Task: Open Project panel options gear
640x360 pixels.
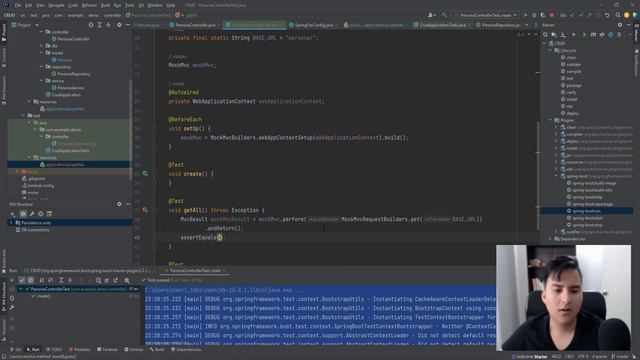Action: tap(119, 25)
